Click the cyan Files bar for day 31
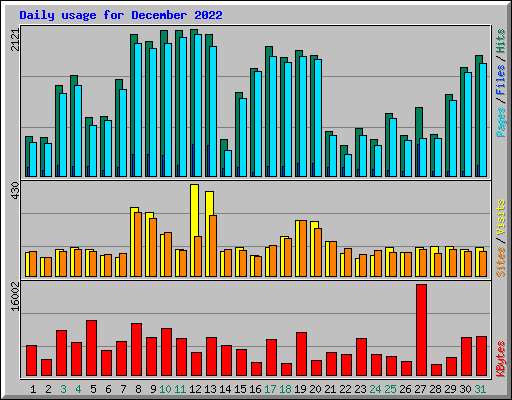Viewport: 512px width, 400px height. (483, 120)
